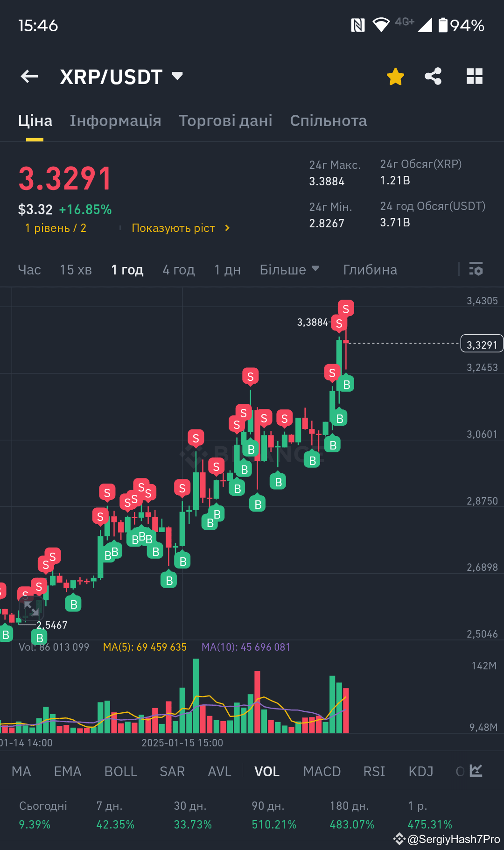
Task: Select the EMA indicator
Action: coord(68,772)
